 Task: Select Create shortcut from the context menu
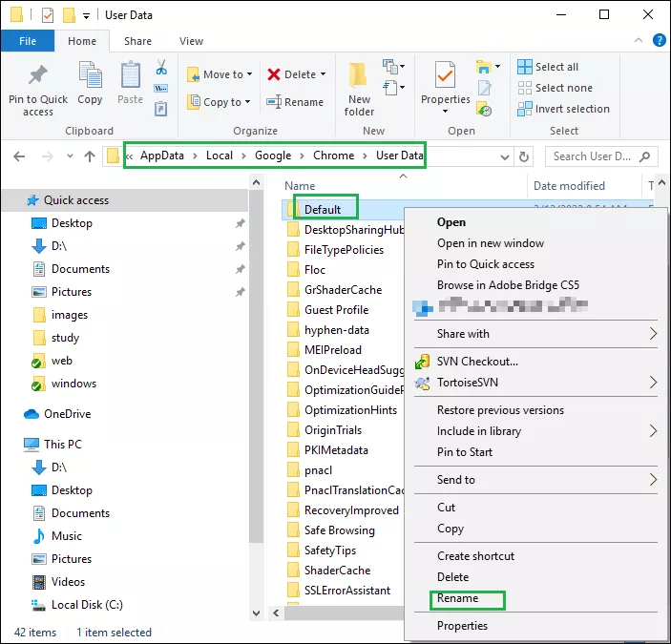475,556
